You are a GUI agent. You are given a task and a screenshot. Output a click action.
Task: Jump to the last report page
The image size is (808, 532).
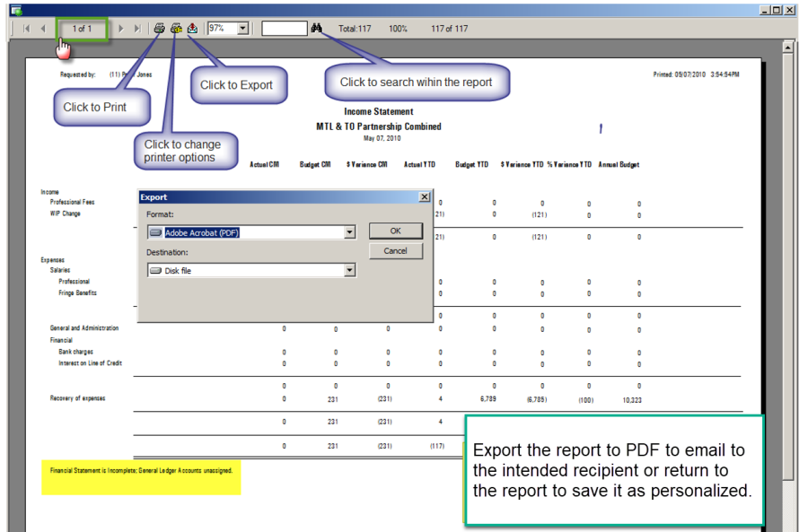point(137,29)
